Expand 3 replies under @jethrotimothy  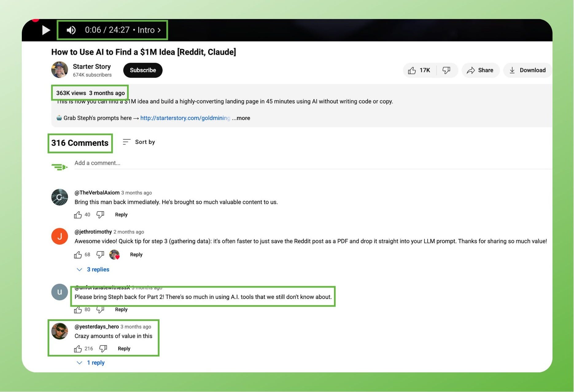tap(93, 269)
